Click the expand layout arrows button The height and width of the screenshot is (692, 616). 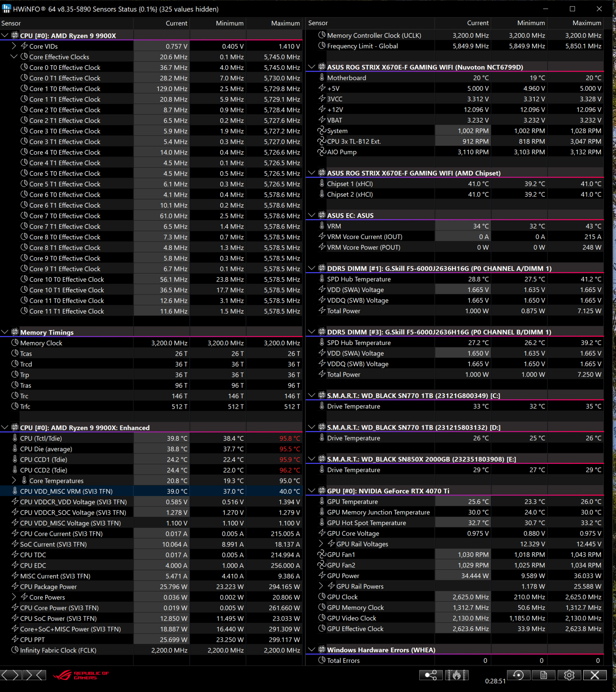[x=10, y=675]
